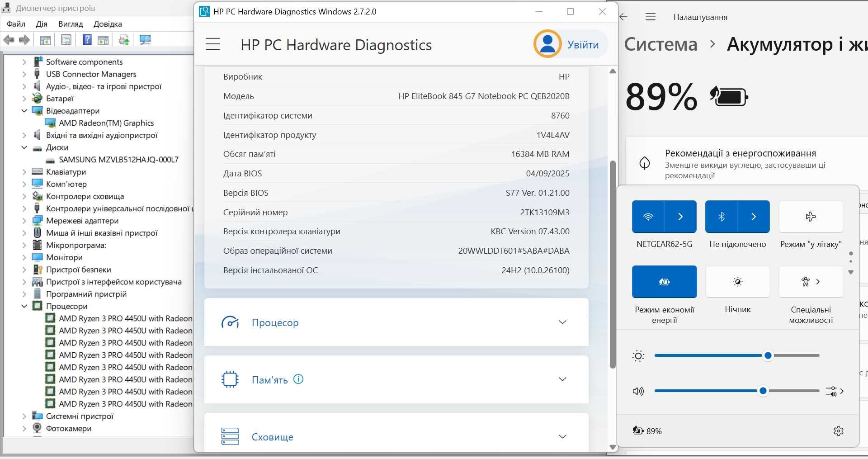868x459 pixels.
Task: Click leaf icon of energy recommendations
Action: (x=645, y=163)
